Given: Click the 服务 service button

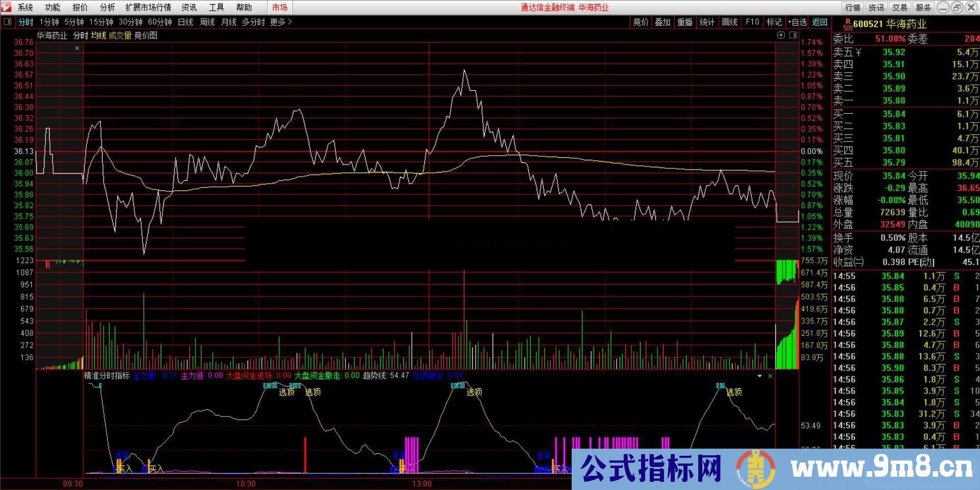Looking at the screenshot, I should tap(923, 7).
